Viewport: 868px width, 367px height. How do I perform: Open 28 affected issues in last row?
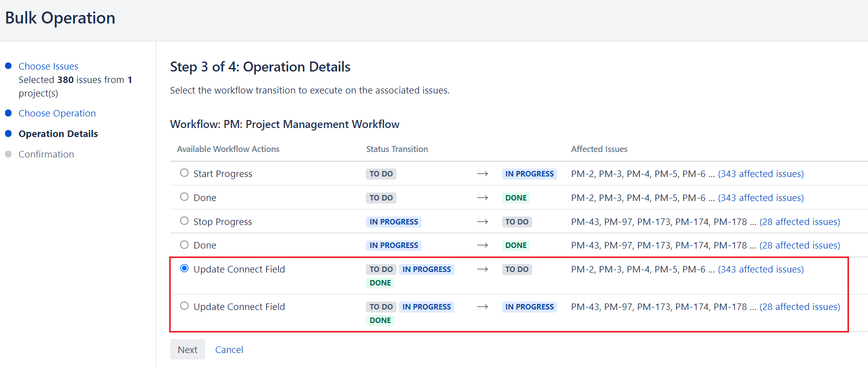coord(799,306)
